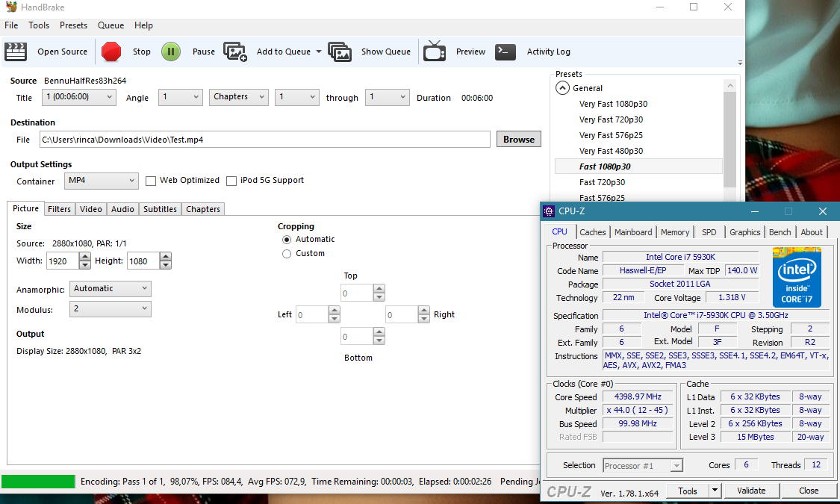Enable iPod 5G Support checkbox

(231, 181)
